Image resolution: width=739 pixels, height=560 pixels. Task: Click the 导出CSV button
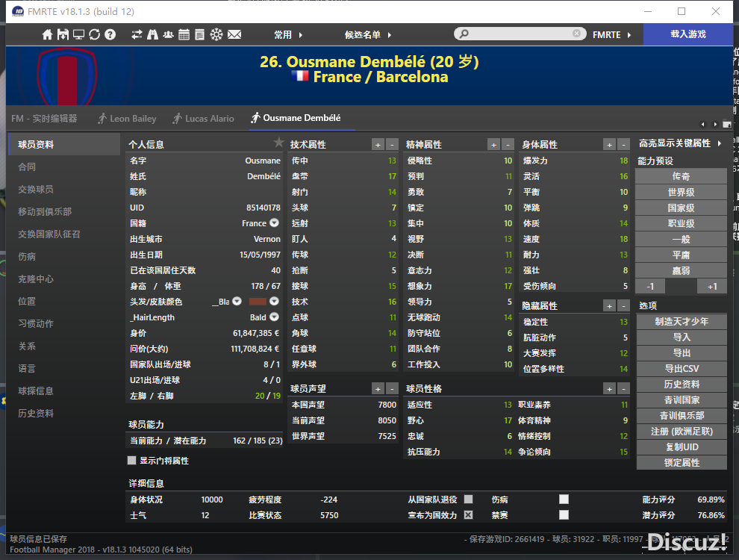[x=682, y=369]
